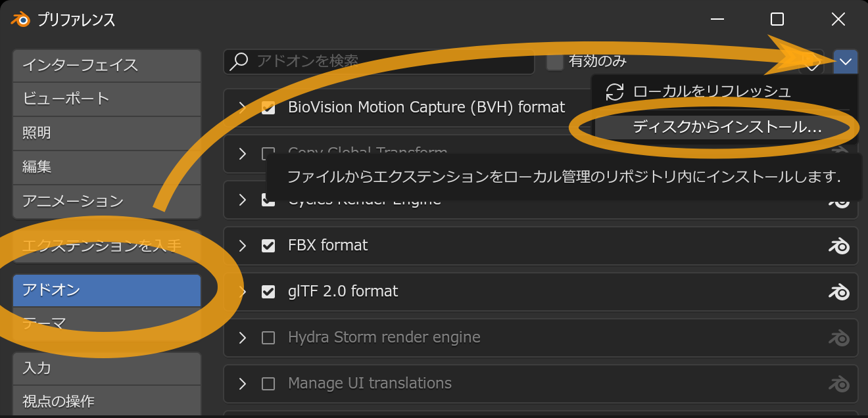Select ディスクからインストール... menu item
Viewport: 868px width, 418px height.
tap(727, 128)
